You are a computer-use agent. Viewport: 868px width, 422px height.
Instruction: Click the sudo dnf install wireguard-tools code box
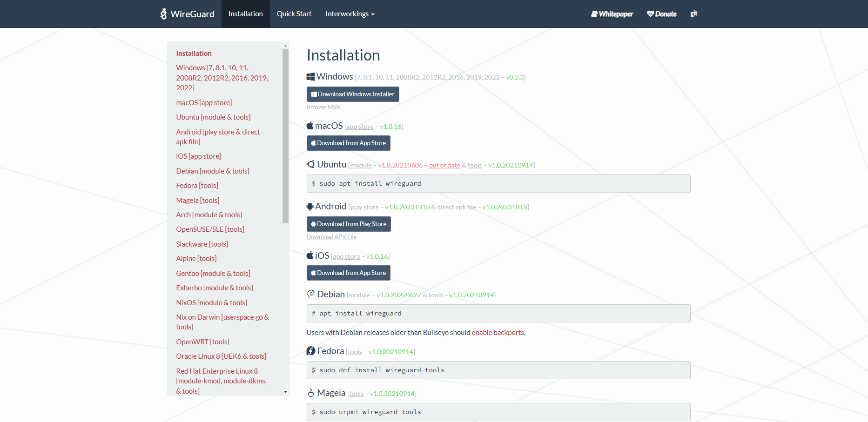[498, 370]
